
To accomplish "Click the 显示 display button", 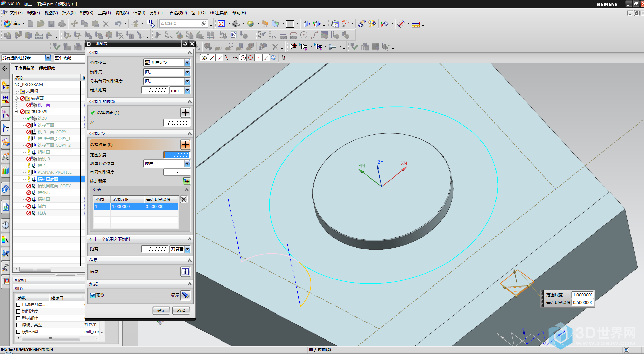I will coord(185,295).
